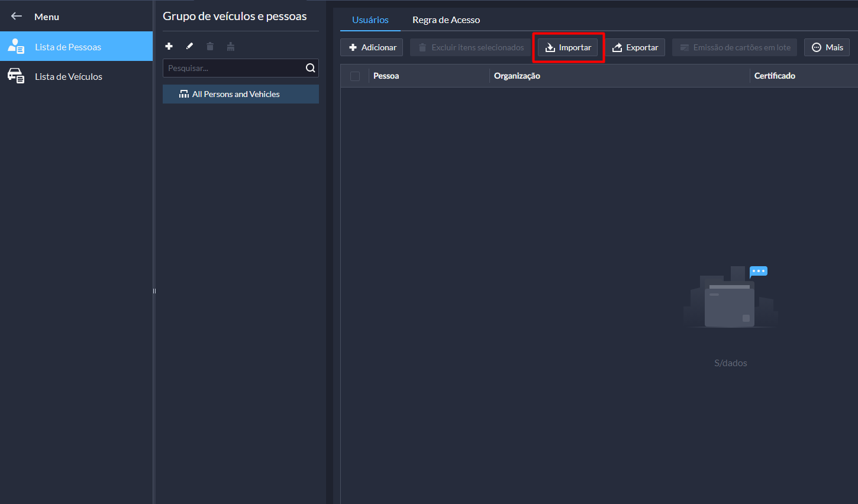858x504 pixels.
Task: Click Excluir itens selecionados button
Action: (470, 47)
